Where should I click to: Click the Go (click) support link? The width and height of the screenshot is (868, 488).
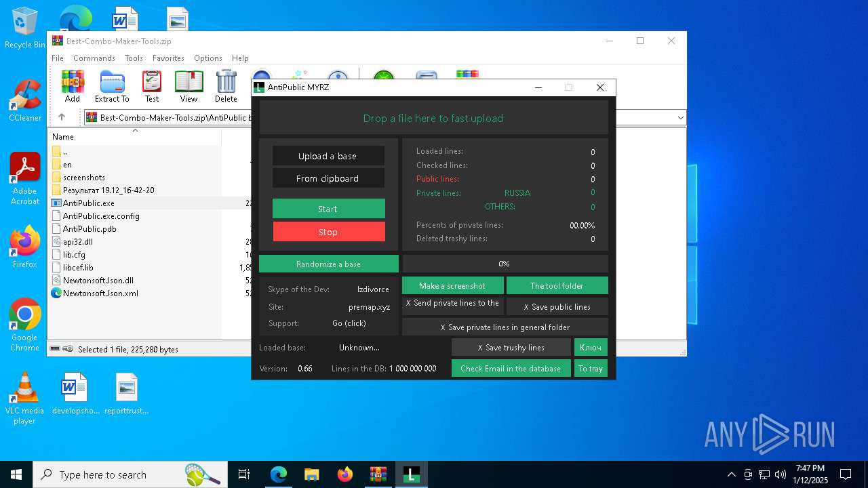click(349, 323)
